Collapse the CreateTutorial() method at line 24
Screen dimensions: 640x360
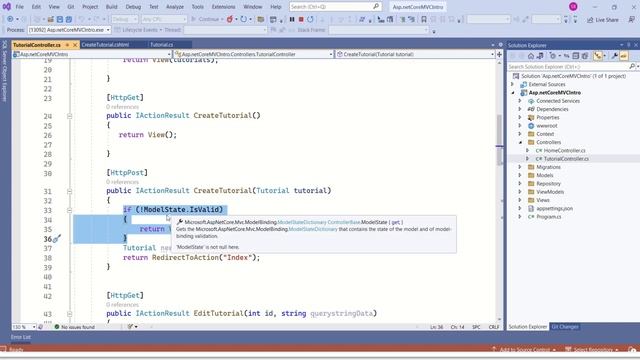tap(69, 116)
